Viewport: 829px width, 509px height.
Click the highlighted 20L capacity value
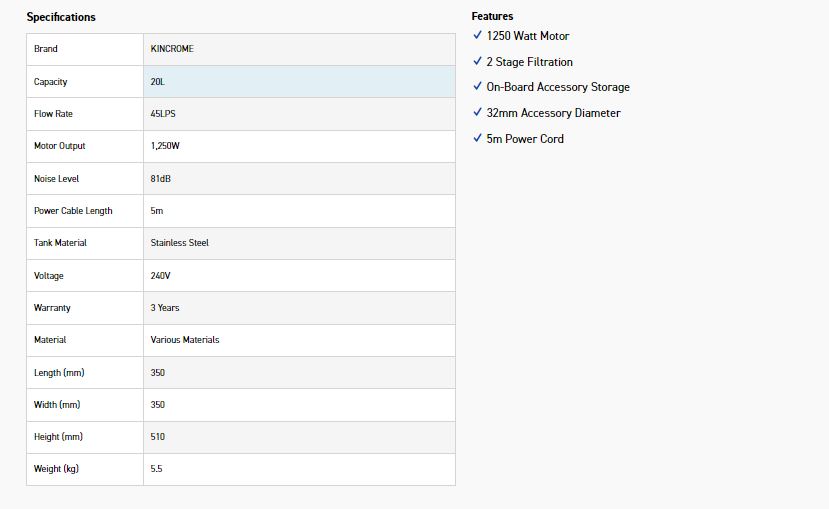[x=159, y=82]
